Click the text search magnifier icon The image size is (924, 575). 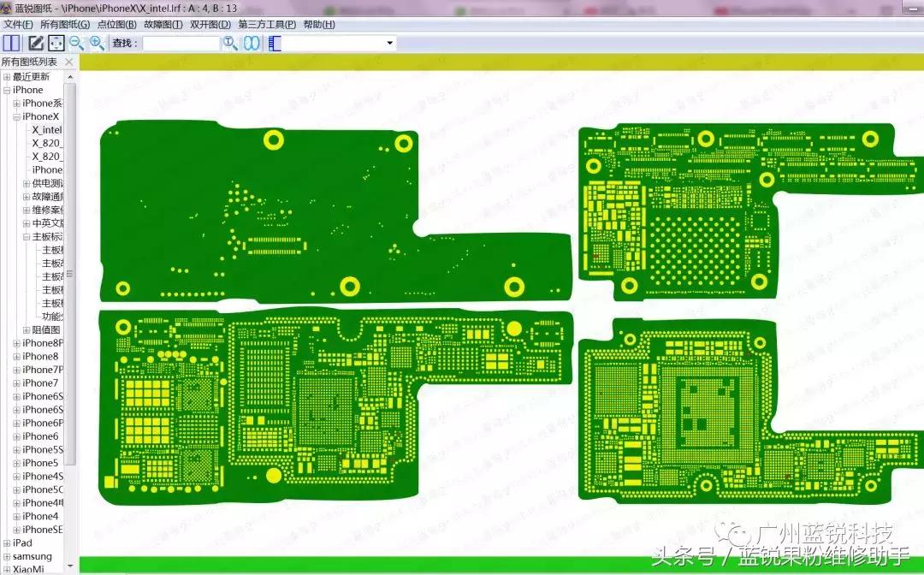[x=230, y=43]
